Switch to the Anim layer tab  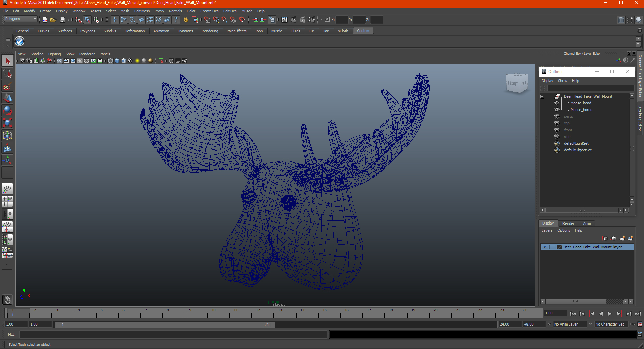(x=587, y=223)
